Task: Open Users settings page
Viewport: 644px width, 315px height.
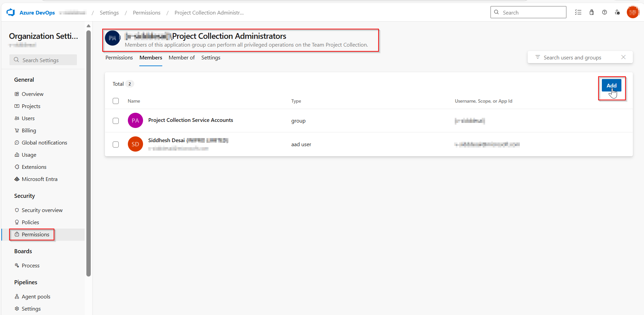Action: 28,118
